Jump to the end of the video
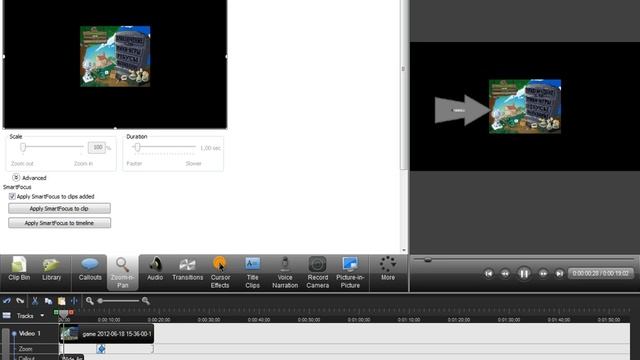Screen dimensions: 640x360 [x=559, y=273]
